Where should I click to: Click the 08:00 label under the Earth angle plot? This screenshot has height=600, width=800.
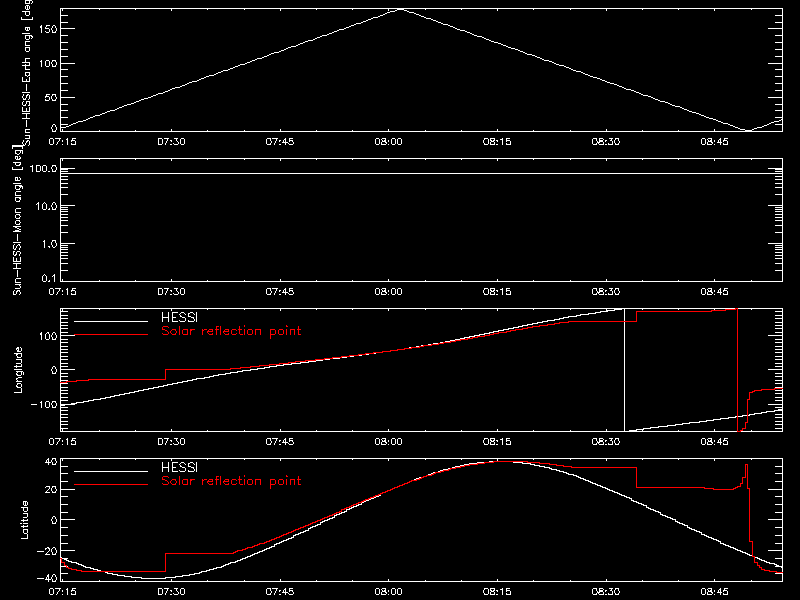click(388, 142)
